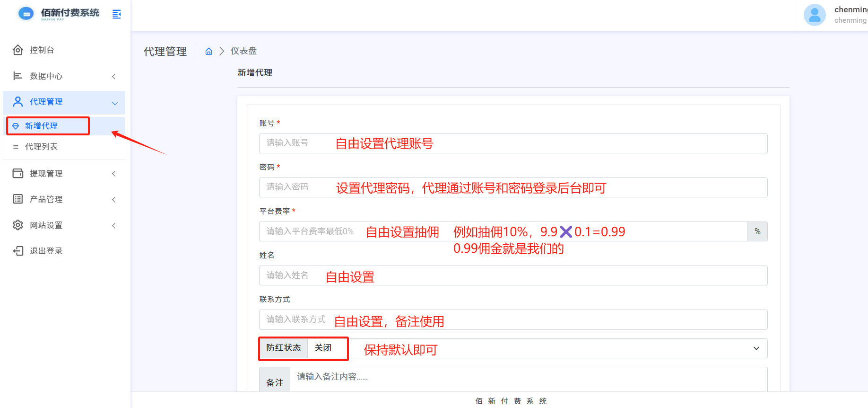The image size is (868, 408).
Task: Expand the 数据中心 submenu arrow
Action: click(113, 77)
